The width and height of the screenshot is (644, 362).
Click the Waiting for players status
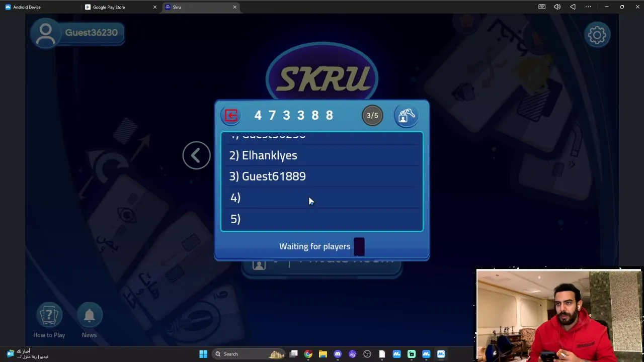pos(315,246)
